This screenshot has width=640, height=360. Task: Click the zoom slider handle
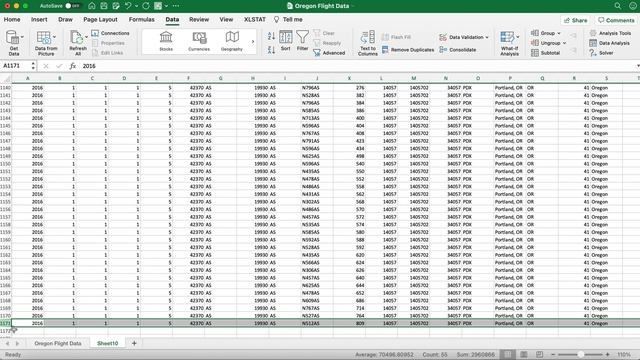point(580,354)
